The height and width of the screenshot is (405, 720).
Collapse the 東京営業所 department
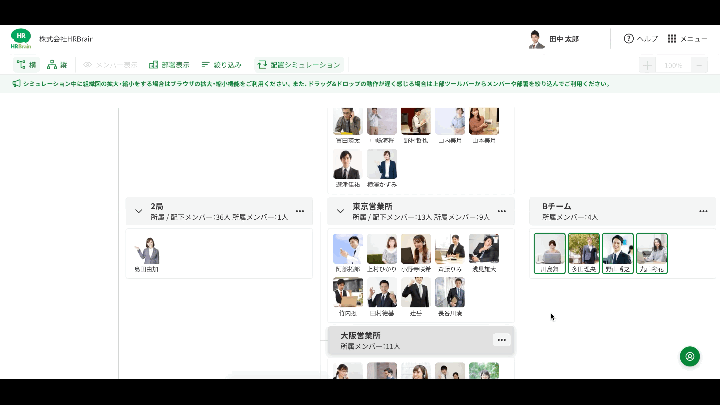tap(340, 211)
